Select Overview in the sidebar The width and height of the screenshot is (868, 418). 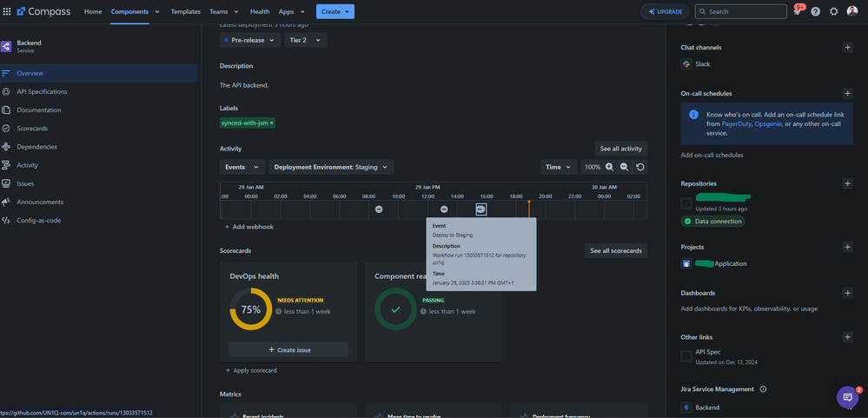tap(98, 73)
